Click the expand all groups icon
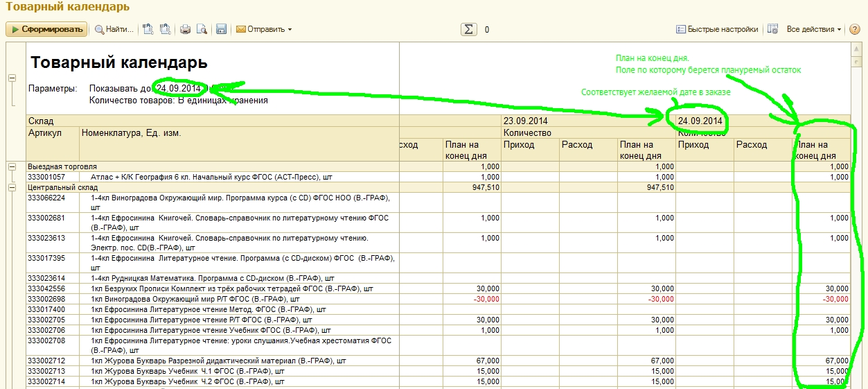Image resolution: width=868 pixels, height=389 pixels. click(x=148, y=29)
